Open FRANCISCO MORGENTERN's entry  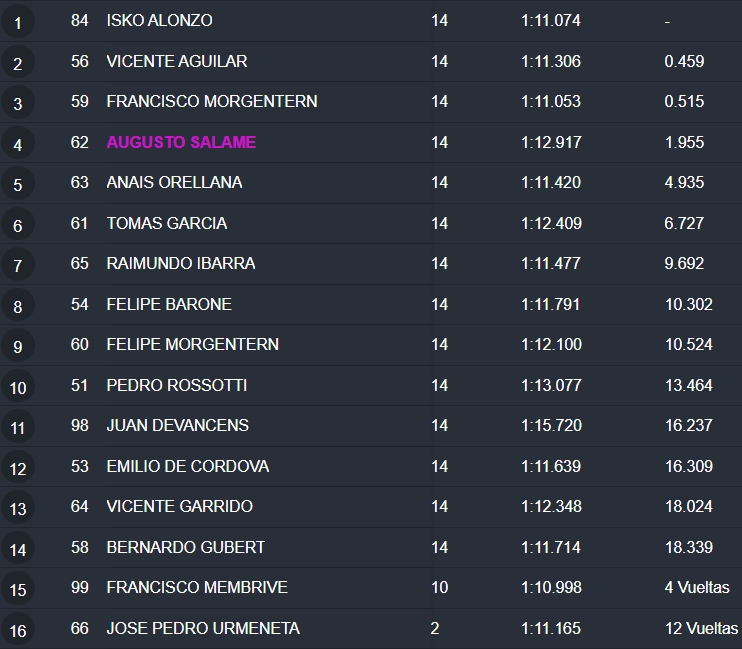tap(212, 101)
